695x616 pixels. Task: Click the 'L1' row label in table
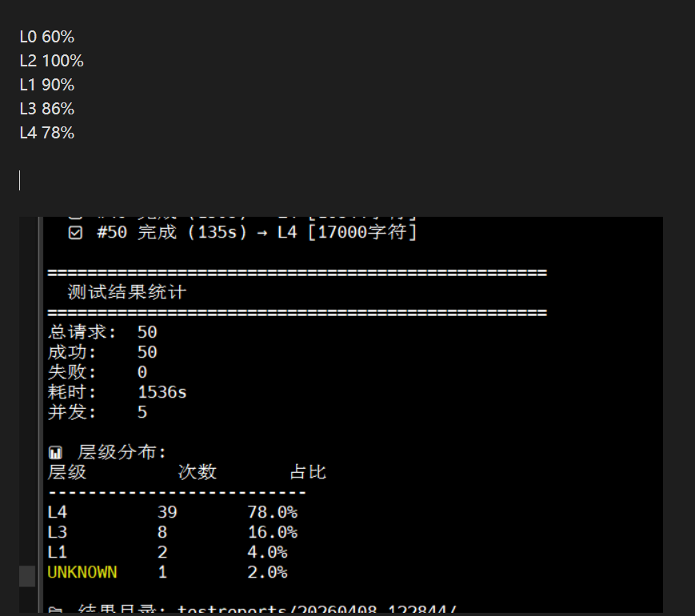[x=58, y=552]
